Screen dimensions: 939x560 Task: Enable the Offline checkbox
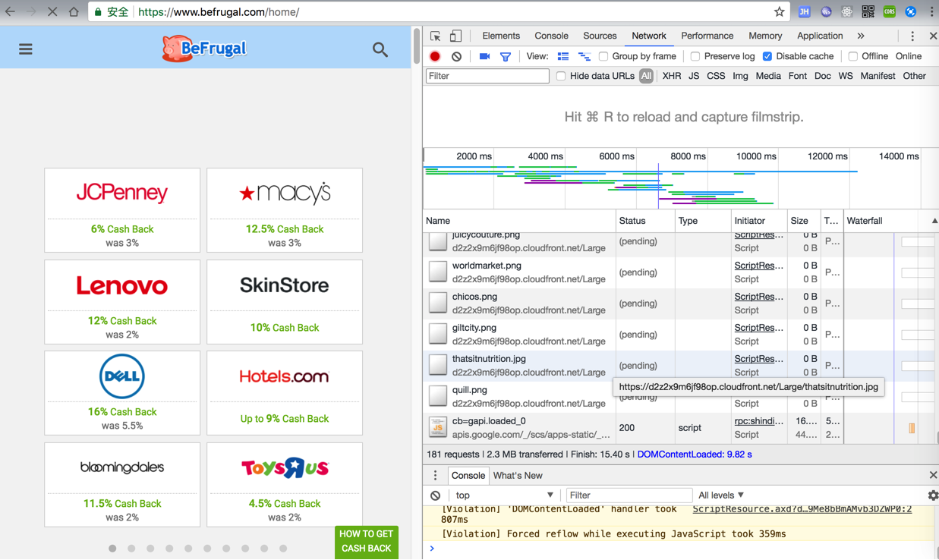coord(853,56)
